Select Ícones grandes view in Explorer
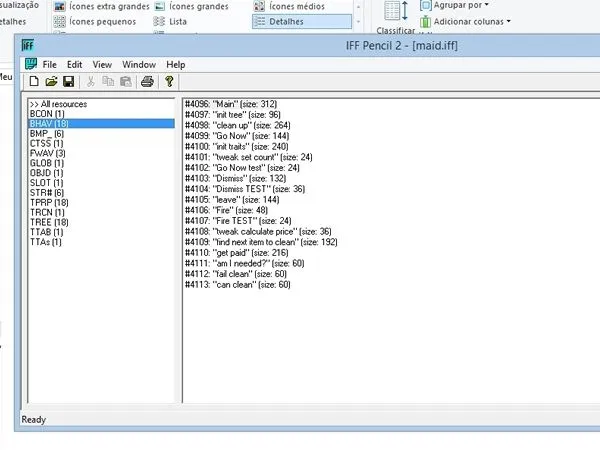 pos(191,6)
